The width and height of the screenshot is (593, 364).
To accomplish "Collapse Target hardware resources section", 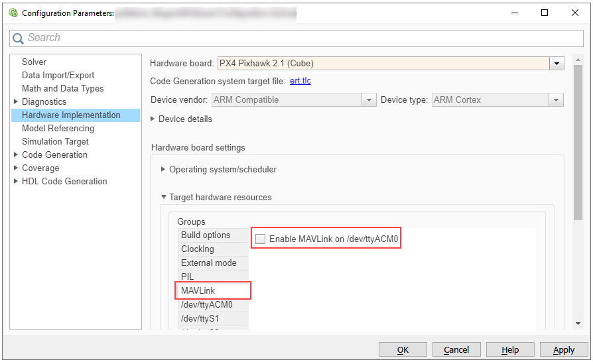I will point(163,197).
